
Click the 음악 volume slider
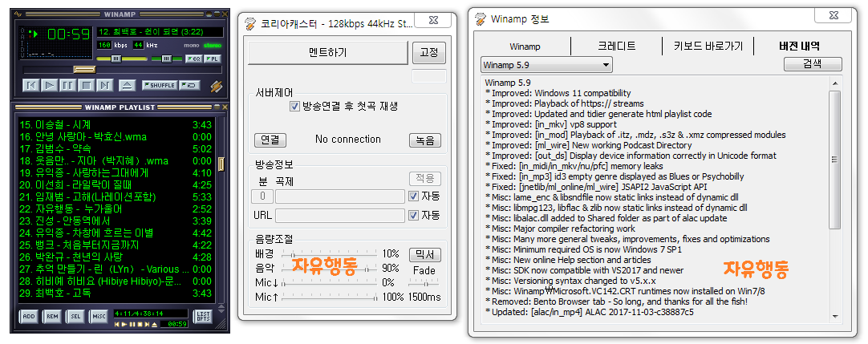(330, 269)
